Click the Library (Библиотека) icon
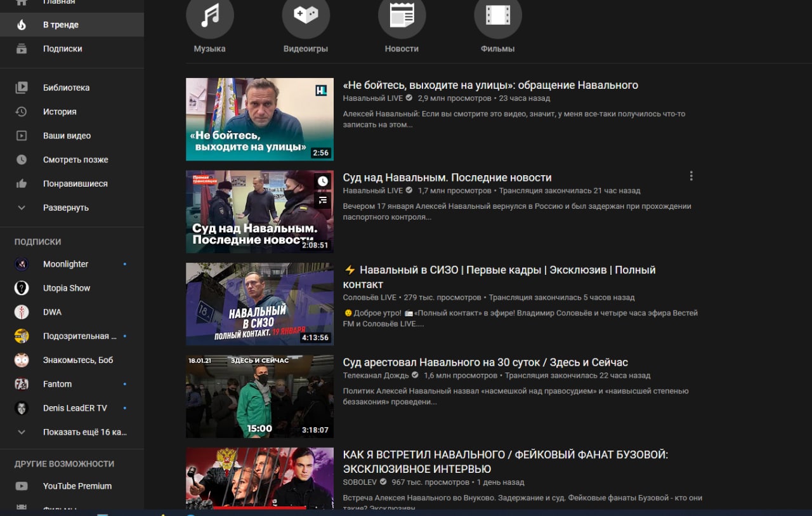The image size is (812, 516). click(x=22, y=88)
